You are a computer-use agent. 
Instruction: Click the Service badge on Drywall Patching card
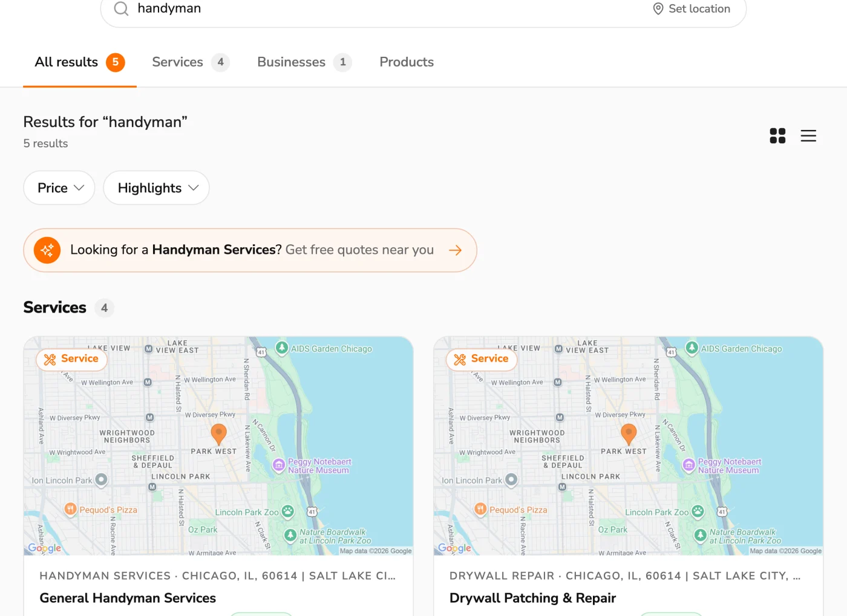482,359
